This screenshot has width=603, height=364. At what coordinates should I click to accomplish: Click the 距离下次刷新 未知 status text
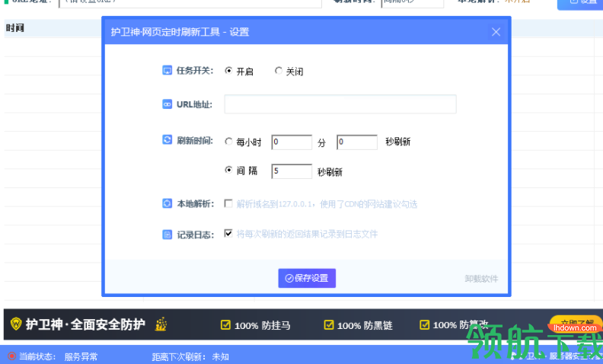pos(190,356)
